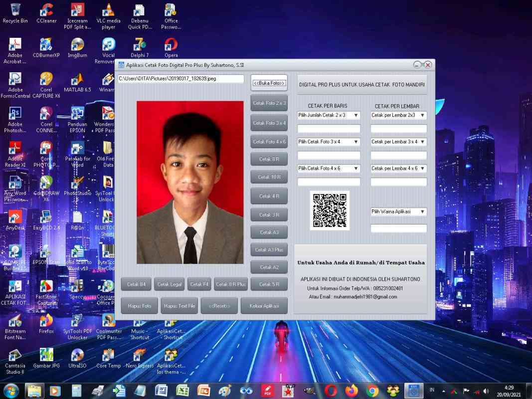Open the Windows Start menu
Screen dimensions: 532x399
[10, 391]
